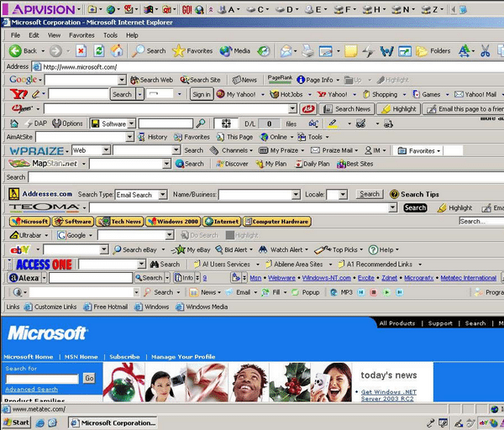
Task: Open the Access One search dropdown
Action: (x=141, y=265)
